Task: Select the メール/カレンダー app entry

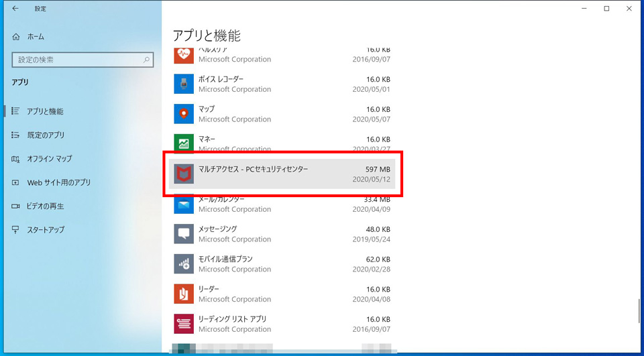Action: [282, 205]
